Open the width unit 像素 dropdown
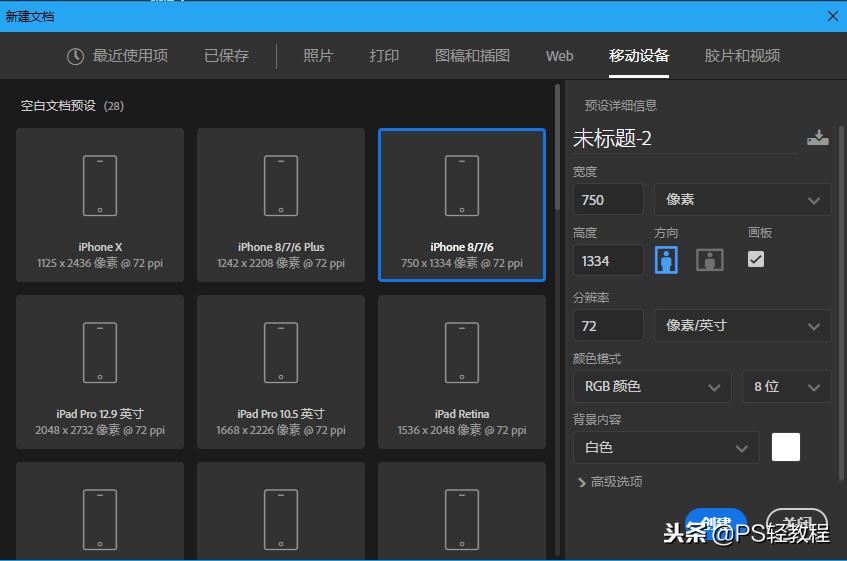 pyautogui.click(x=742, y=199)
